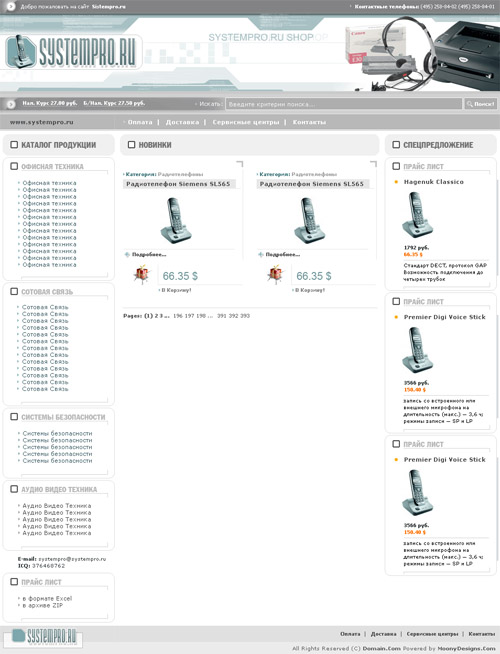Click the КАТАЛОГ ПРОДУКЦИИ heading text
This screenshot has height=654, width=500.
[58, 145]
